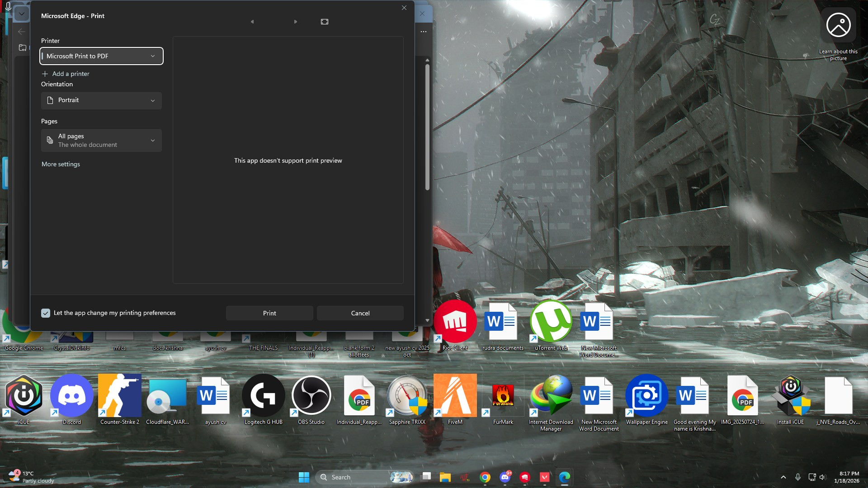Open More settings link
This screenshot has width=868, height=488.
pyautogui.click(x=61, y=164)
